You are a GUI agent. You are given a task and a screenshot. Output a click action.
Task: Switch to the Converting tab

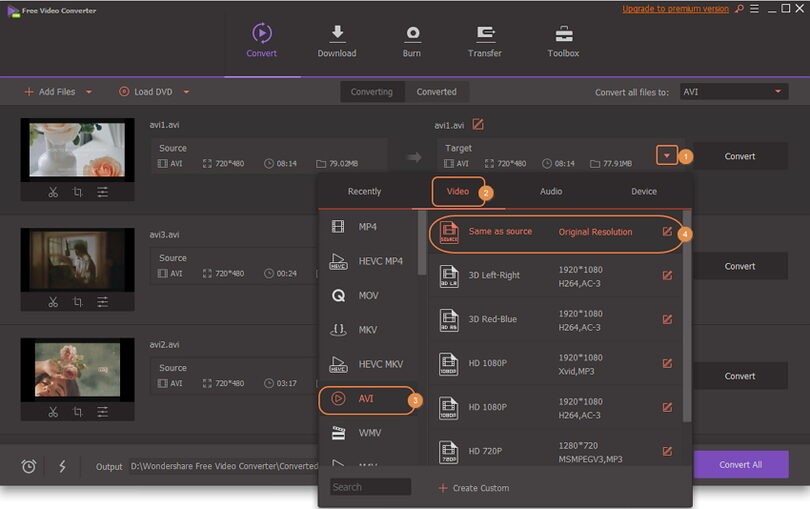tap(372, 92)
